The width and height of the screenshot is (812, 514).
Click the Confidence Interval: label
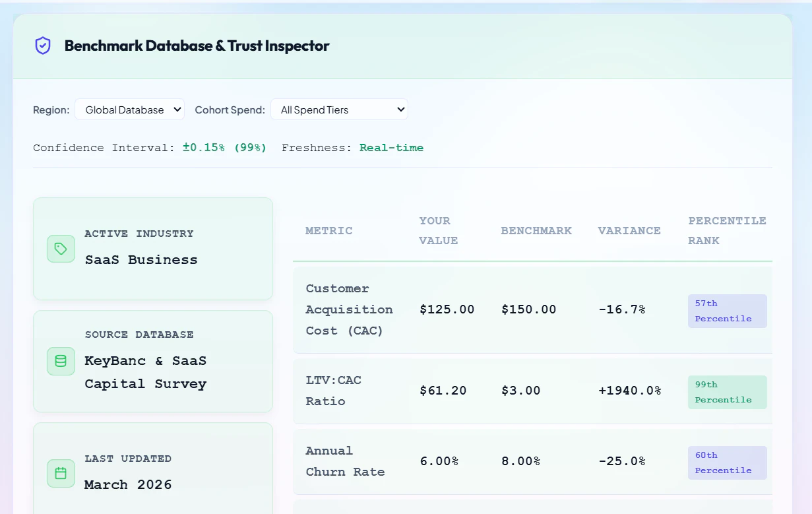[x=105, y=148]
